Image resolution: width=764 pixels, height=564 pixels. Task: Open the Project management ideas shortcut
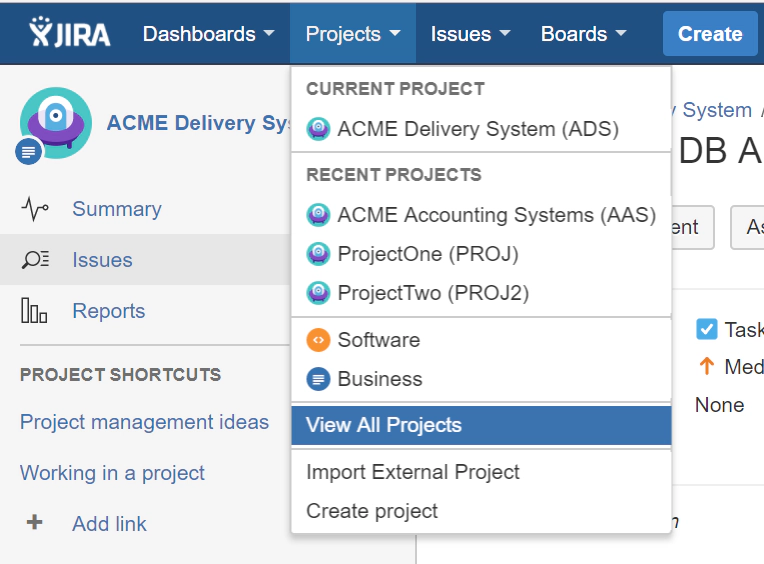click(x=144, y=422)
